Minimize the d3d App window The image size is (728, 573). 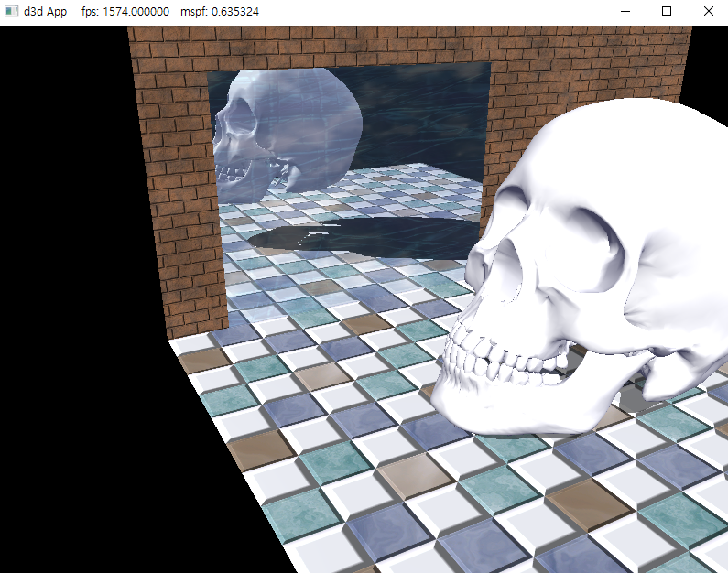pos(625,11)
